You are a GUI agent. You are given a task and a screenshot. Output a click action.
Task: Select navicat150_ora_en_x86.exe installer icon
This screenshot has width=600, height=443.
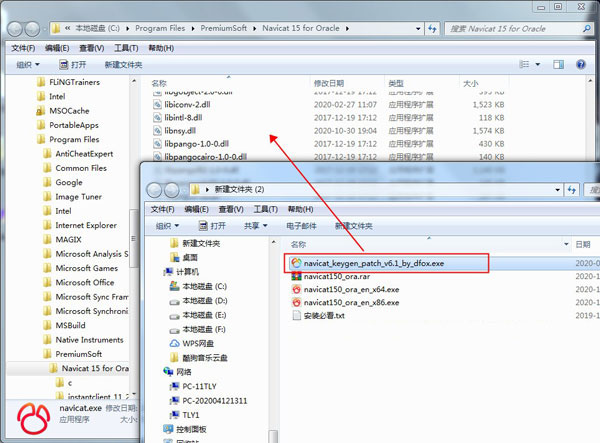[x=296, y=303]
